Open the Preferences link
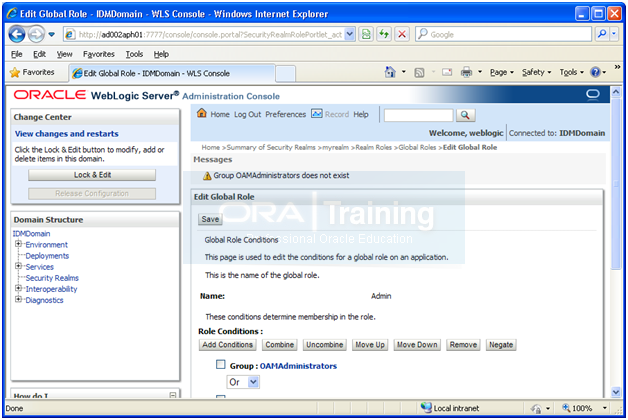The image size is (628, 420). [x=286, y=115]
